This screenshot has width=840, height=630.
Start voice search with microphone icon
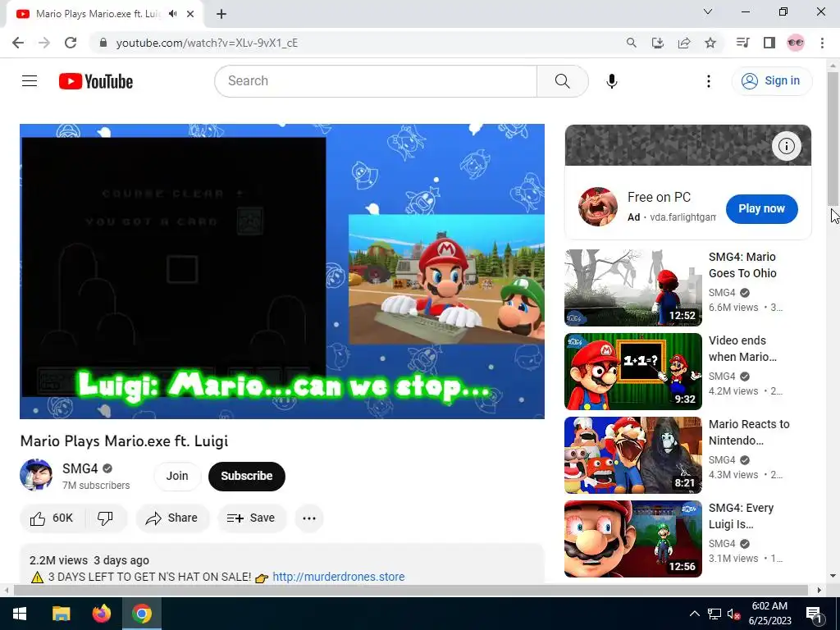[x=612, y=81]
